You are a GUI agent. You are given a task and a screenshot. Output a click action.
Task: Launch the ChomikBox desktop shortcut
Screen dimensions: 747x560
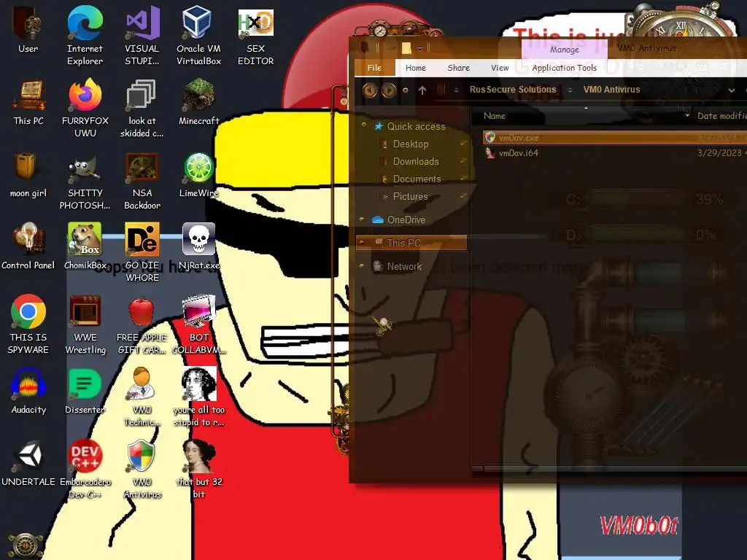click(85, 246)
